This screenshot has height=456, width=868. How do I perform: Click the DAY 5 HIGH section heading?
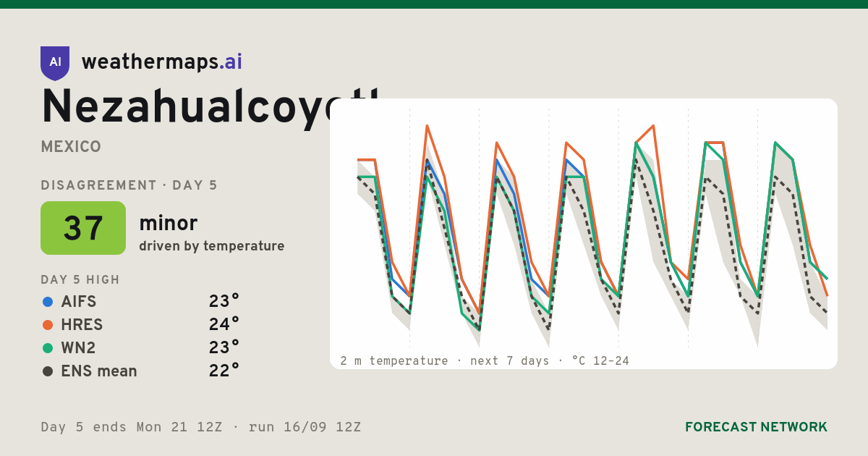tap(80, 280)
